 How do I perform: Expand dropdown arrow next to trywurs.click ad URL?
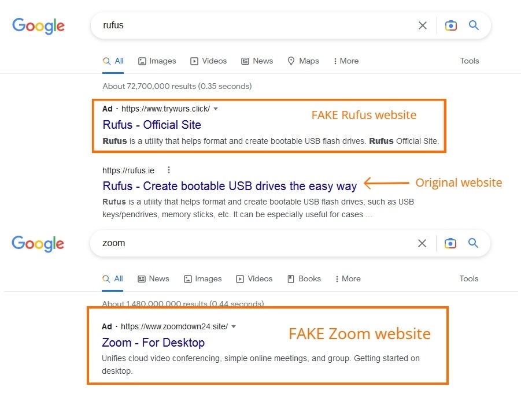[216, 109]
